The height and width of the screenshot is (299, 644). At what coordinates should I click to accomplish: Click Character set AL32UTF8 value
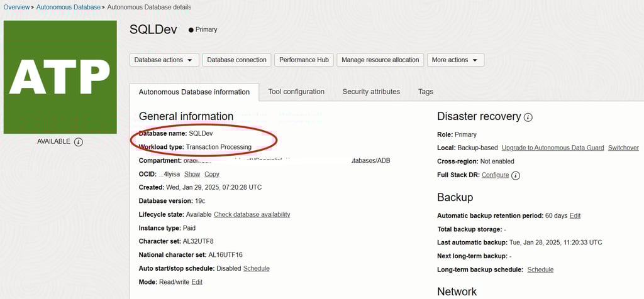click(x=198, y=241)
